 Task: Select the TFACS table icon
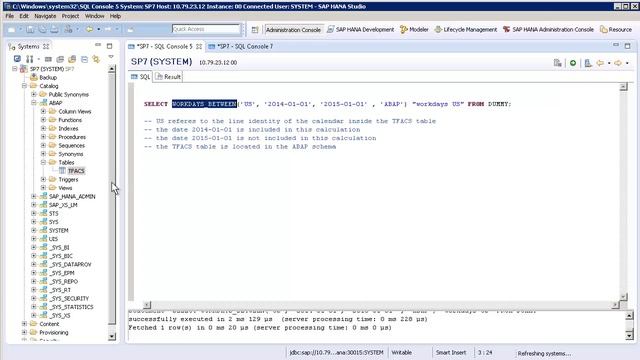[x=62, y=171]
